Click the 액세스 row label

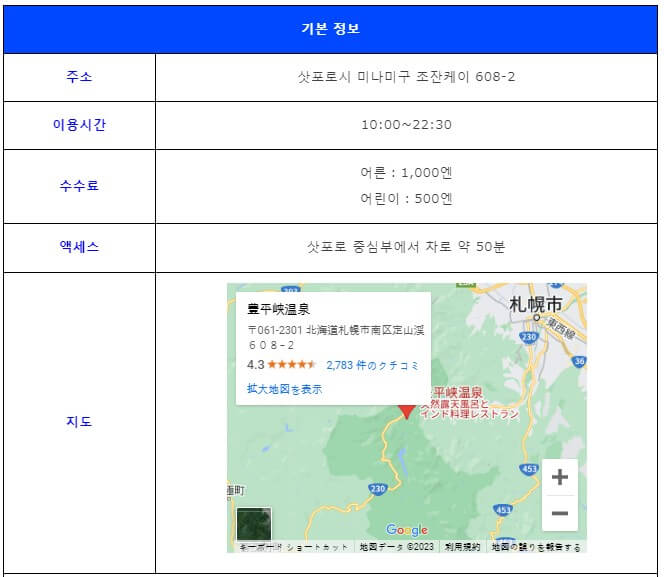click(79, 246)
